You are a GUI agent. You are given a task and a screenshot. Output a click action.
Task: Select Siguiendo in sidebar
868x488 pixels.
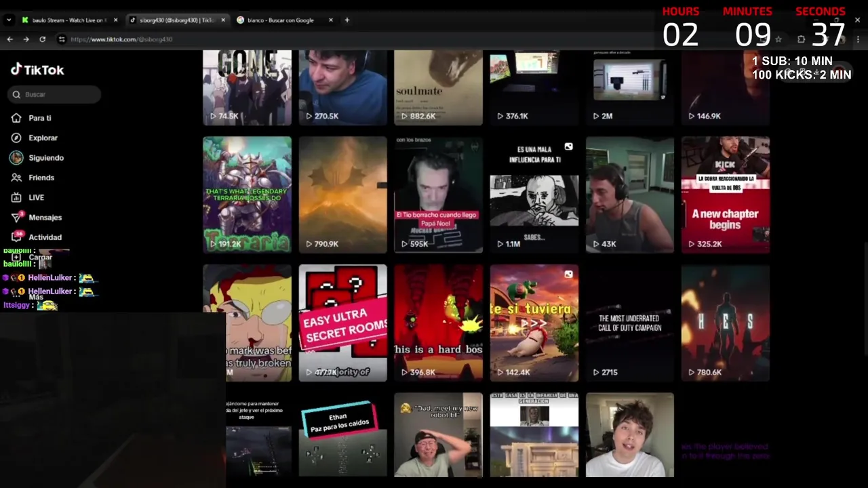pyautogui.click(x=46, y=157)
